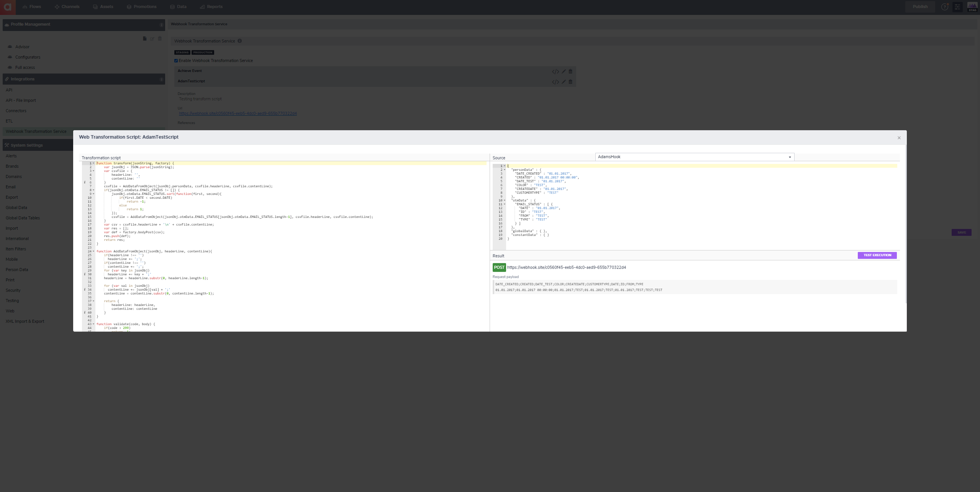Viewport: 980px width, 492px height.
Task: Open Brands in System Settings sidebar
Action: pos(12,166)
